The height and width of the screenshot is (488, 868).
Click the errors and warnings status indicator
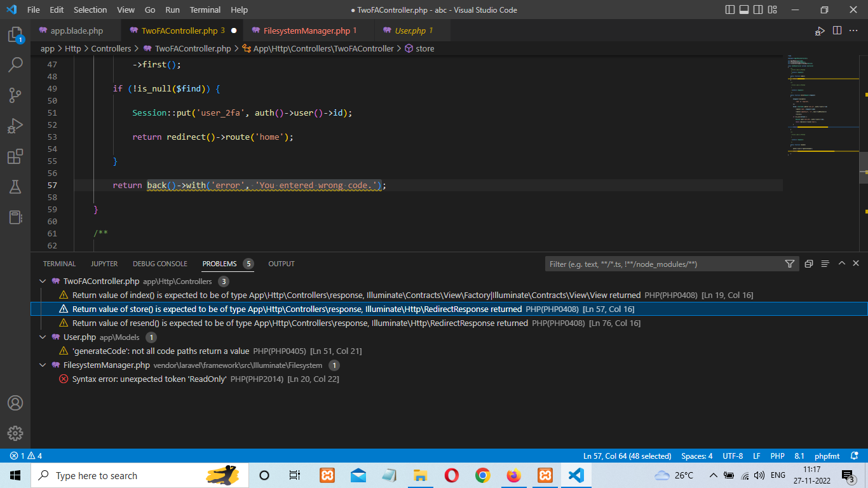click(26, 456)
